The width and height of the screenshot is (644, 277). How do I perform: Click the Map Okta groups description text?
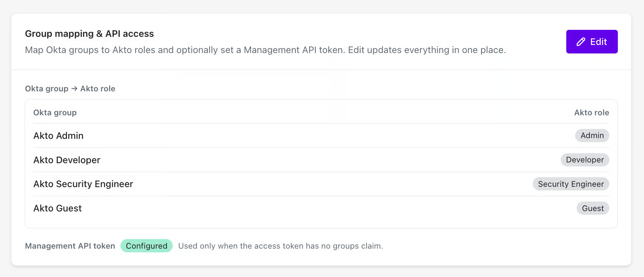(265, 50)
